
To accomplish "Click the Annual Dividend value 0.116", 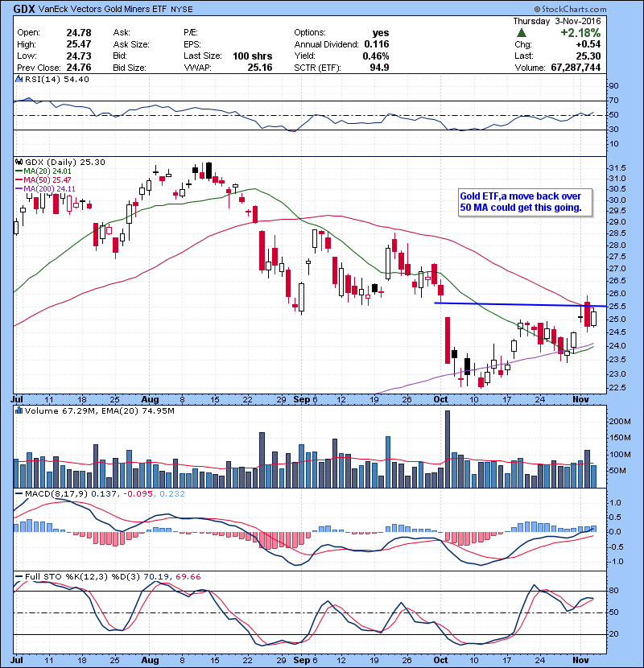I will pyautogui.click(x=377, y=44).
